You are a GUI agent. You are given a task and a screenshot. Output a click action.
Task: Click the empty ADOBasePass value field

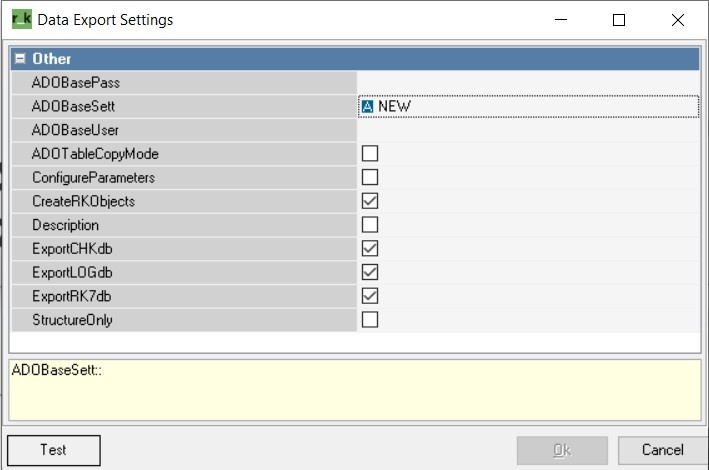coord(528,83)
